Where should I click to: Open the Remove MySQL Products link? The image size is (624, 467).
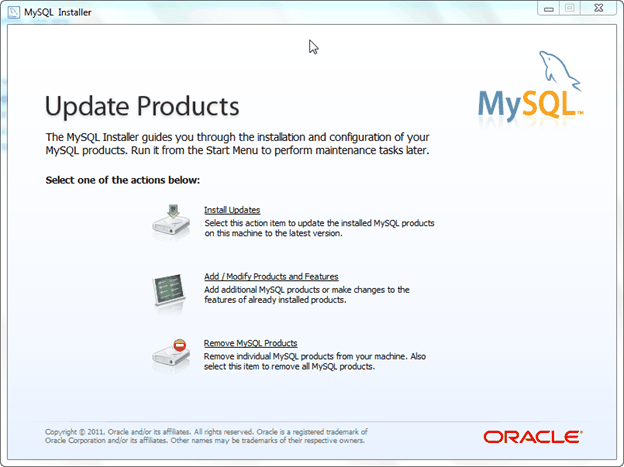[250, 343]
